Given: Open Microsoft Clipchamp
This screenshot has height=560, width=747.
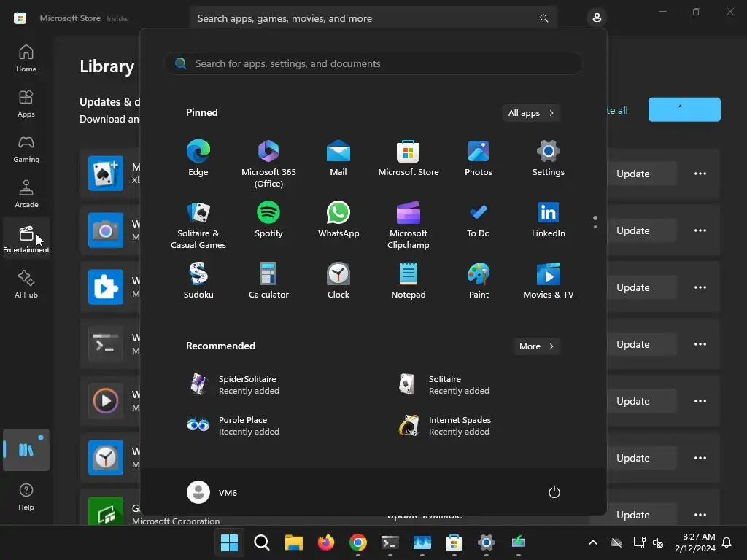Looking at the screenshot, I should [x=409, y=225].
